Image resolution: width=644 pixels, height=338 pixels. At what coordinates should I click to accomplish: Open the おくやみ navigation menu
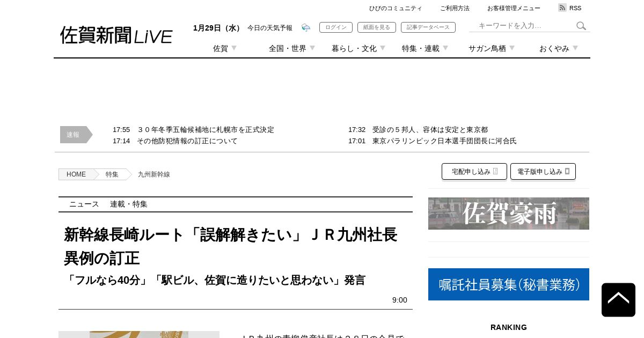pyautogui.click(x=554, y=48)
